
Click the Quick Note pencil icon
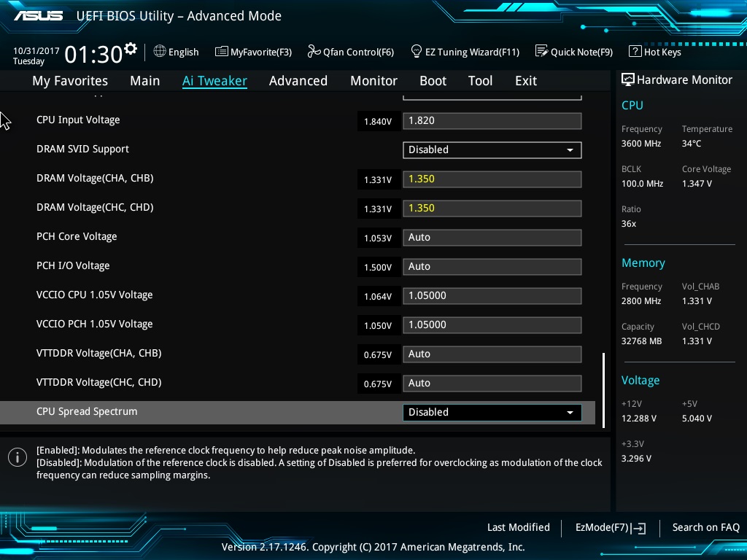tap(542, 51)
